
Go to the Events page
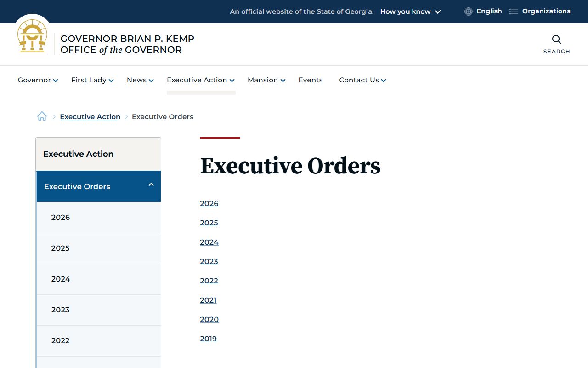point(311,80)
